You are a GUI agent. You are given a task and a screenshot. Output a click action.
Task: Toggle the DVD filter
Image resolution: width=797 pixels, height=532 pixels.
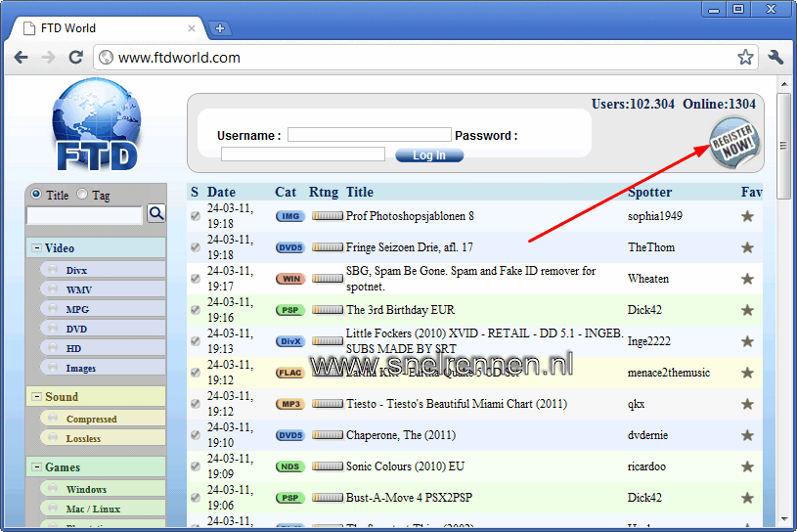tap(104, 329)
